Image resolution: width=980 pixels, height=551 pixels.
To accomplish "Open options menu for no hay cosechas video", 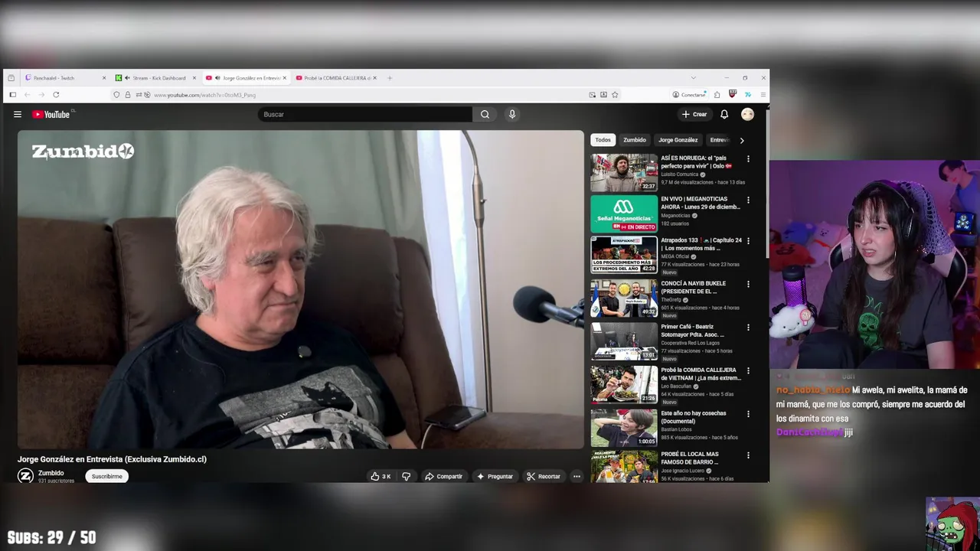I will click(x=748, y=414).
